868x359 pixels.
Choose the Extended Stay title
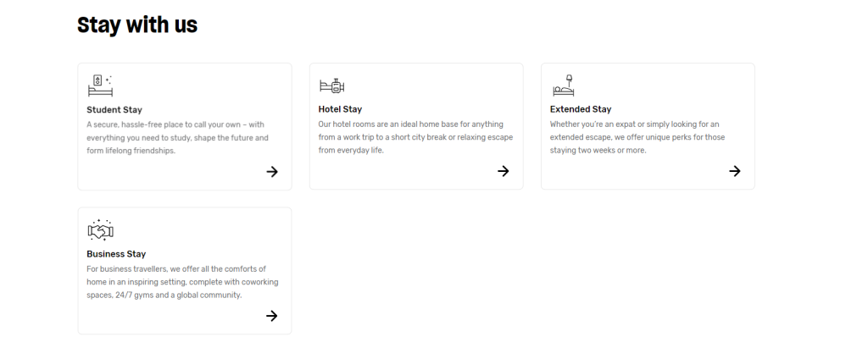581,109
